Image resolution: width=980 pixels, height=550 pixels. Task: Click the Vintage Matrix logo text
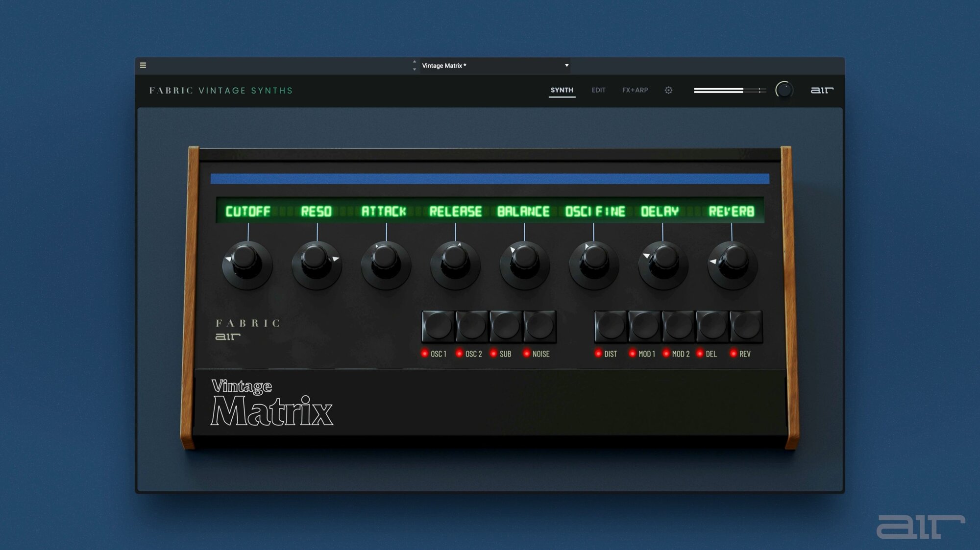coord(272,402)
